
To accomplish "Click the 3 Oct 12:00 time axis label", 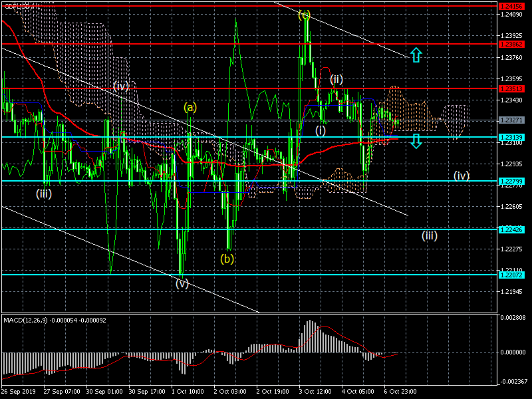I will 317,392.
